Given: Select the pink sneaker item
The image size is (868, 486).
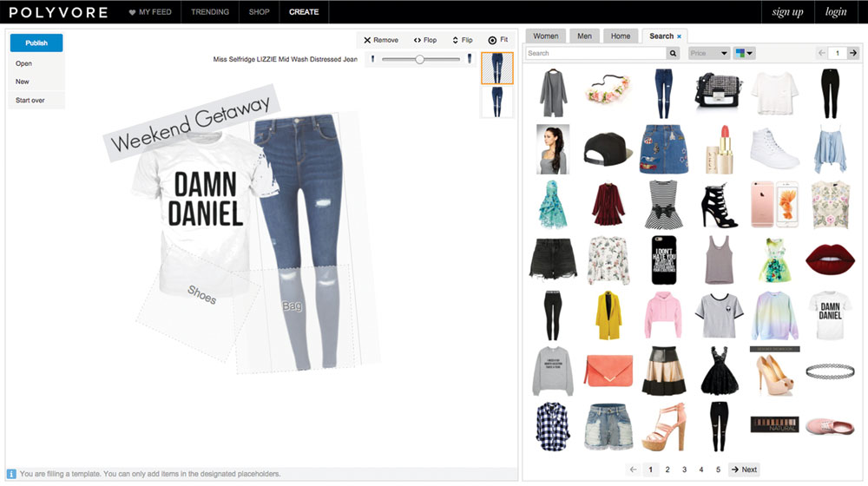Looking at the screenshot, I should (x=830, y=426).
